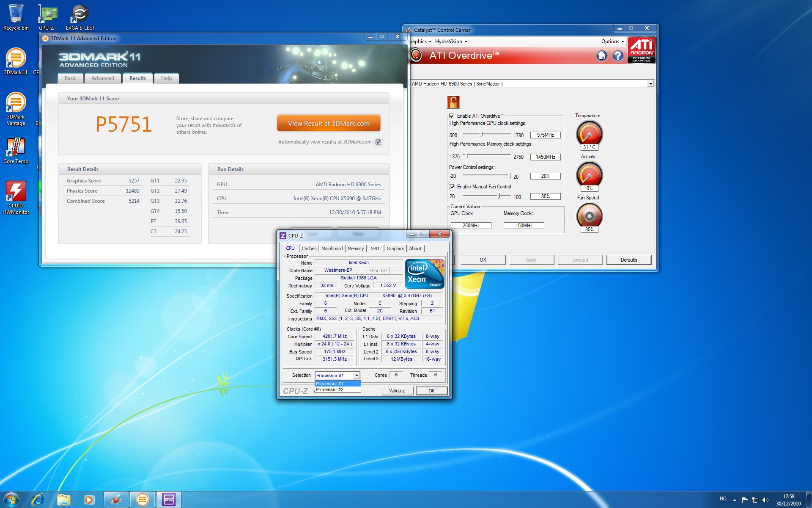Viewport: 812px width, 508px height.
Task: Click the ATI Radeon Premium Graphics logo
Action: (642, 50)
